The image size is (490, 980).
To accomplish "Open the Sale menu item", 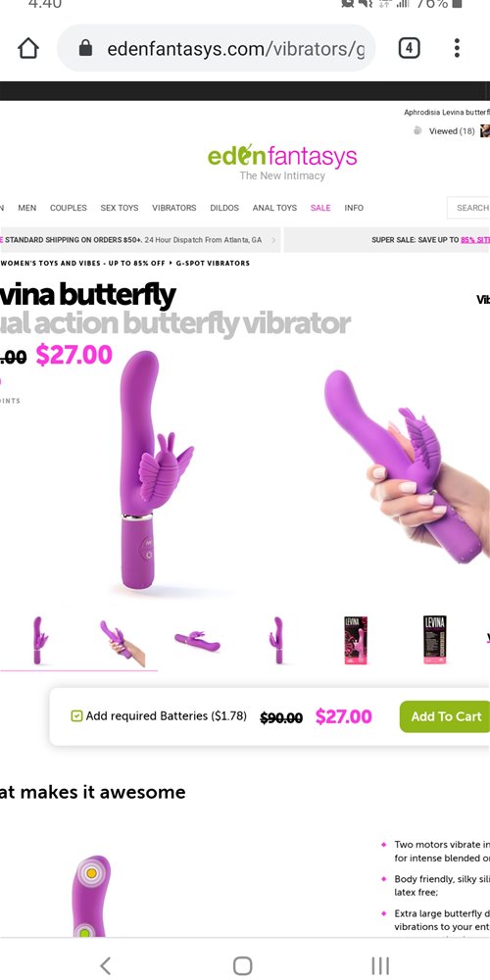I will (320, 208).
